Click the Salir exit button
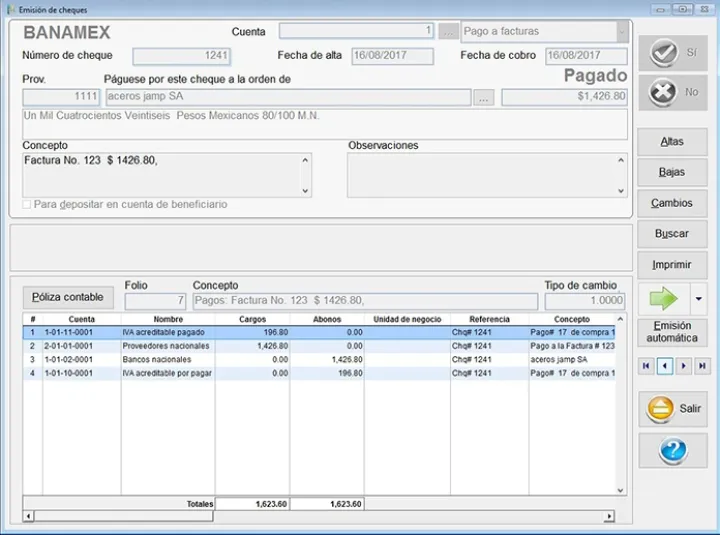The height and width of the screenshot is (535, 720). 672,409
